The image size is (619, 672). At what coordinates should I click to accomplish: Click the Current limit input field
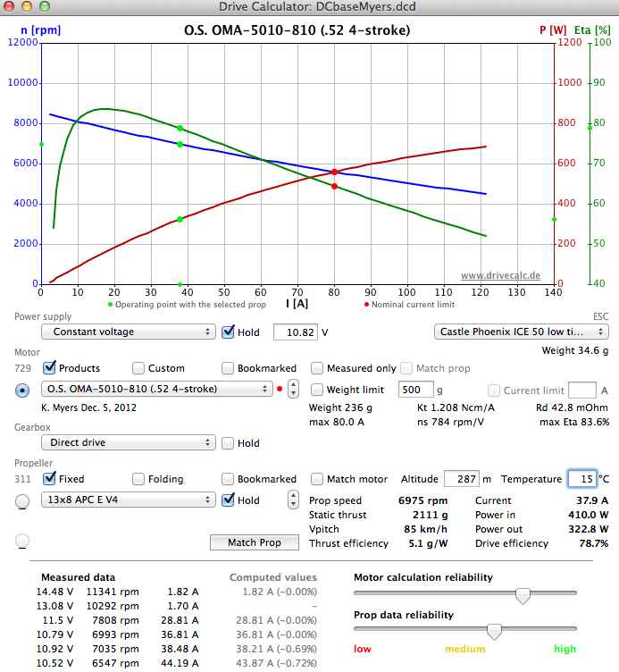click(581, 390)
